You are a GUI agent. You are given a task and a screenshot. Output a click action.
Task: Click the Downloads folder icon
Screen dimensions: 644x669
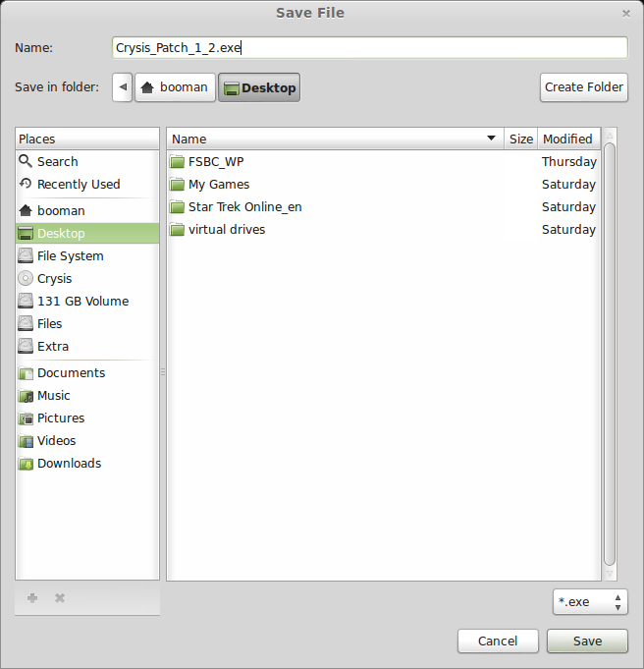point(26,464)
